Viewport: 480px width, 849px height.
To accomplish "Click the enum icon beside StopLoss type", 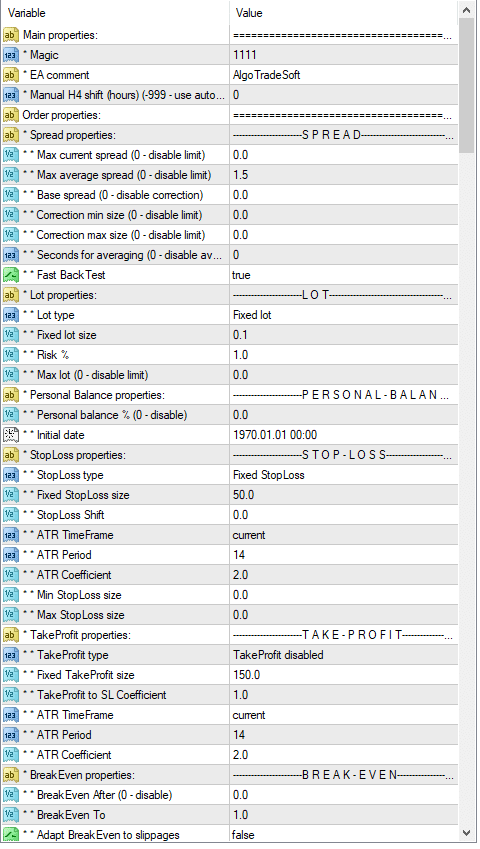I will click(11, 475).
